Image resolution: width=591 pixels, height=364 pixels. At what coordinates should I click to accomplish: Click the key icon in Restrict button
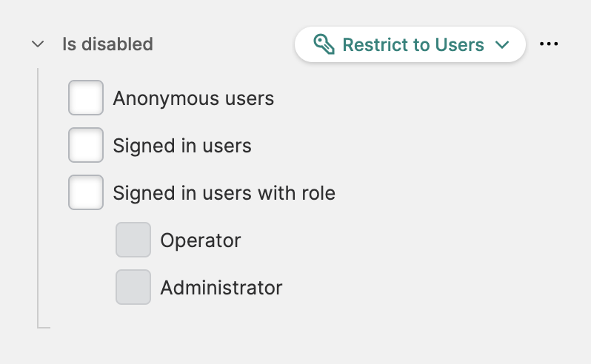click(x=324, y=44)
